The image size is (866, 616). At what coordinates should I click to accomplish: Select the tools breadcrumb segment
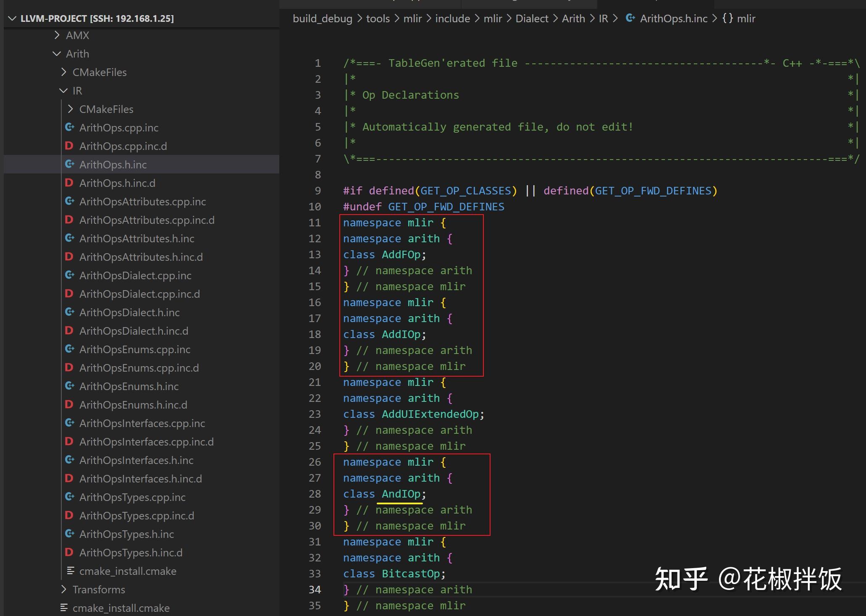tap(378, 18)
